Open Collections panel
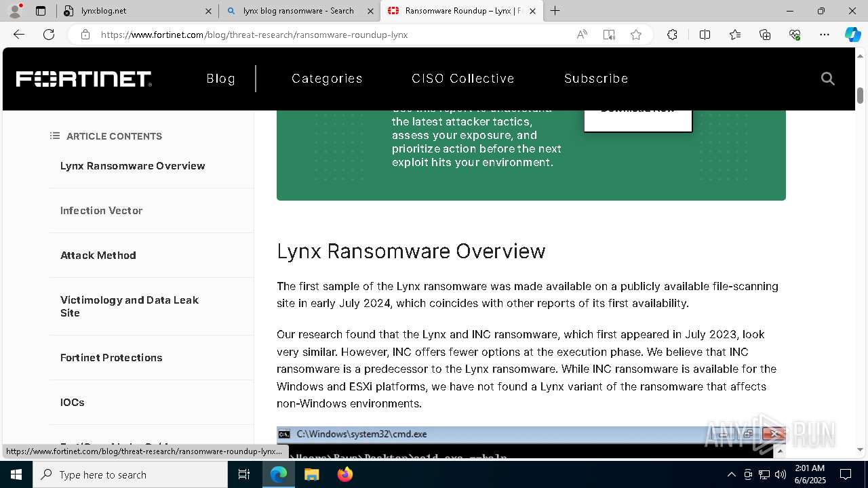 tap(765, 35)
